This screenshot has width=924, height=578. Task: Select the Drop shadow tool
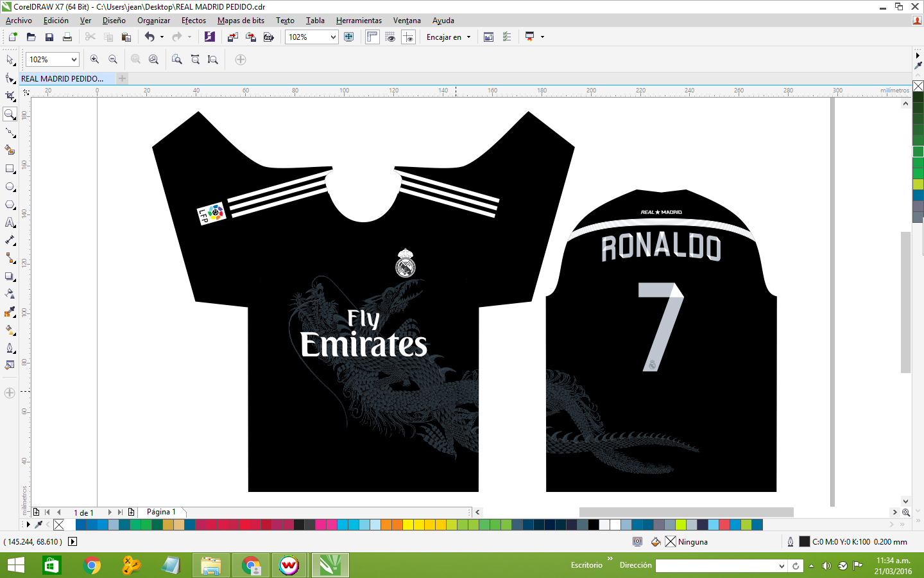point(10,276)
